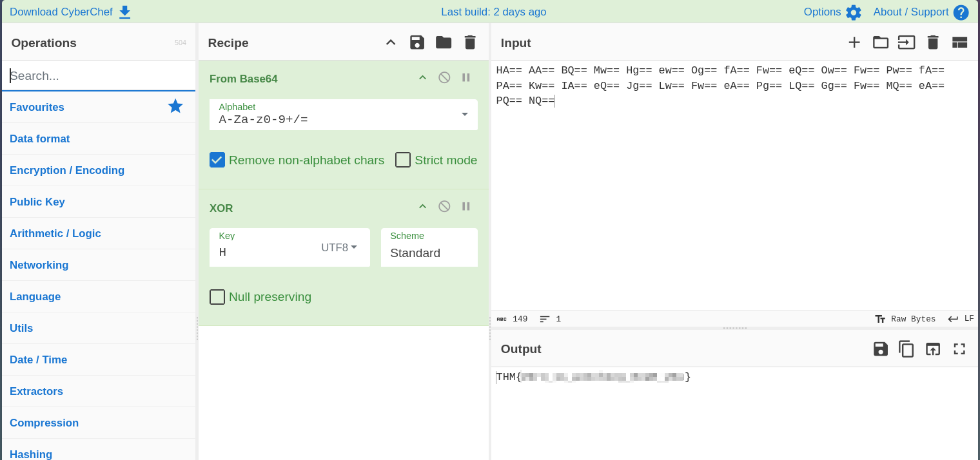This screenshot has width=980, height=460.
Task: Maximise the output pane
Action: [959, 349]
